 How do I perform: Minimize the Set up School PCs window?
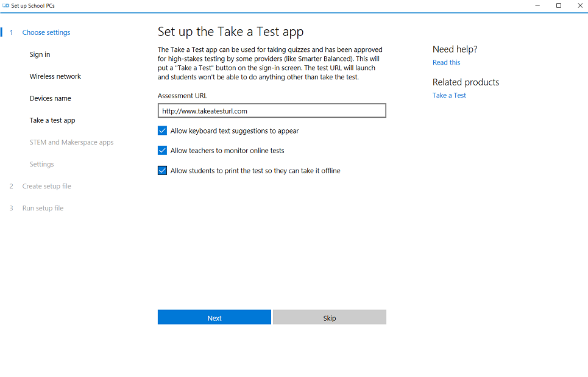tap(537, 5)
